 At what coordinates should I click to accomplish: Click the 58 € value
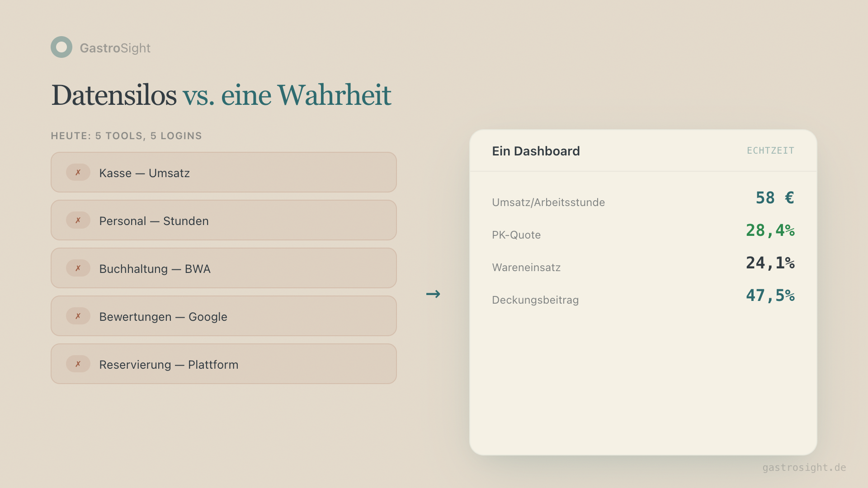coord(775,198)
